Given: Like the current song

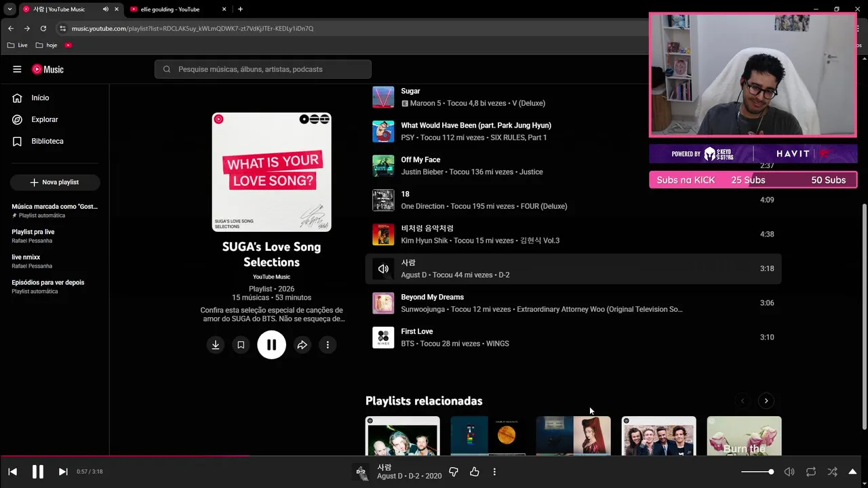Looking at the screenshot, I should pos(475,472).
